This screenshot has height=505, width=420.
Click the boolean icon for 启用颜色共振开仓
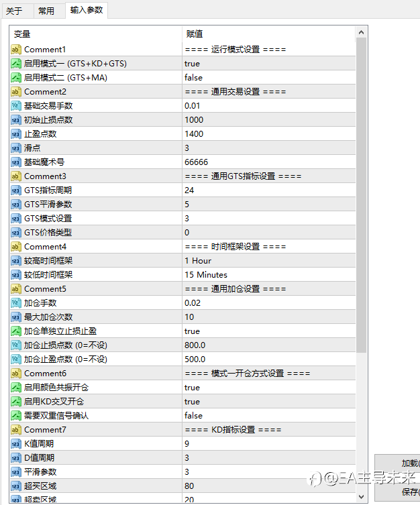(x=16, y=388)
